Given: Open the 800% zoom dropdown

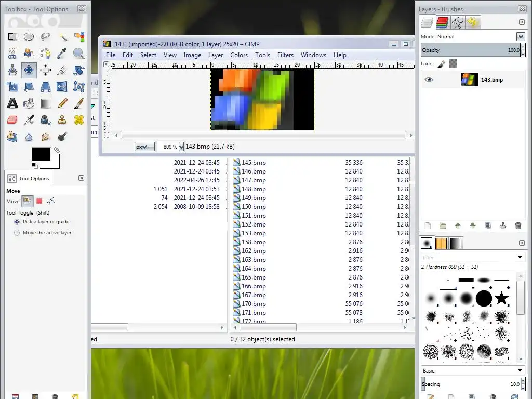Looking at the screenshot, I should pos(181,147).
